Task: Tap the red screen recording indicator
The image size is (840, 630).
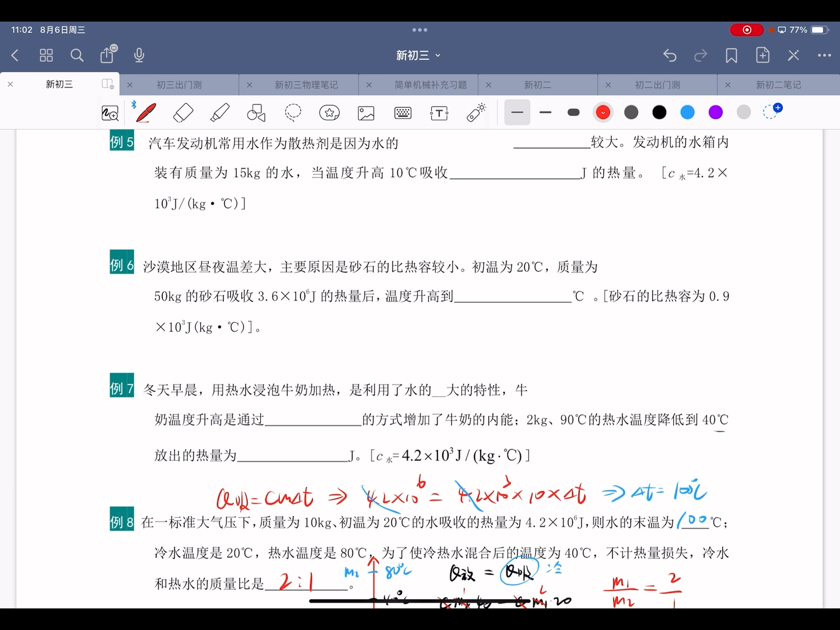Action: click(x=747, y=30)
